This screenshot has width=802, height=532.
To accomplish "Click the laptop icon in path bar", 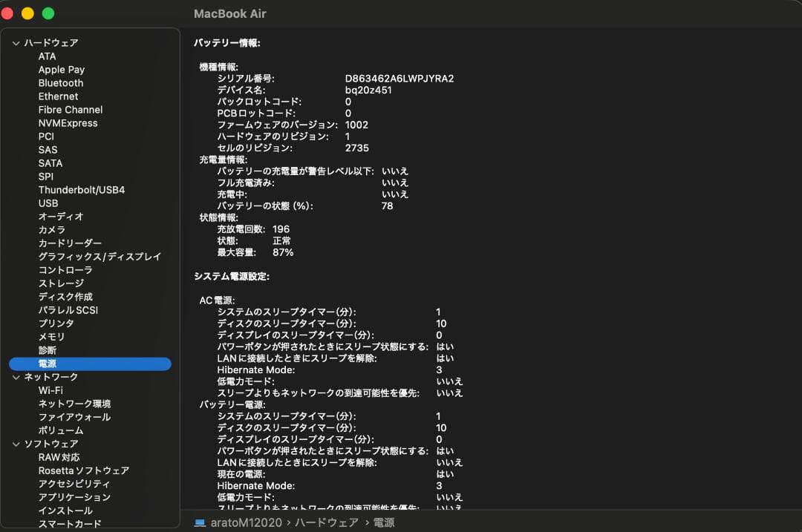I will (200, 523).
